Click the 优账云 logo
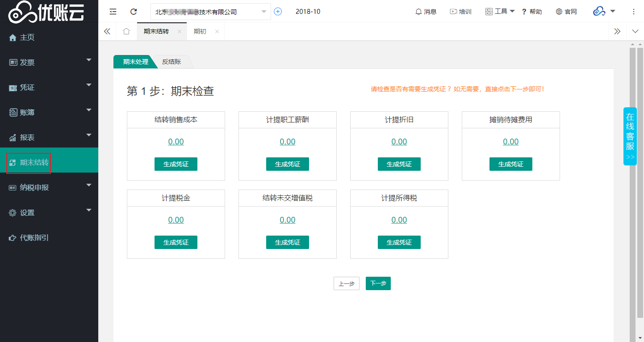 point(46,12)
